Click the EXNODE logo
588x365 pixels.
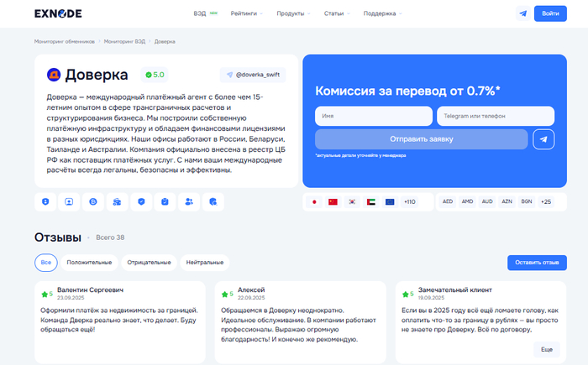[x=58, y=13]
